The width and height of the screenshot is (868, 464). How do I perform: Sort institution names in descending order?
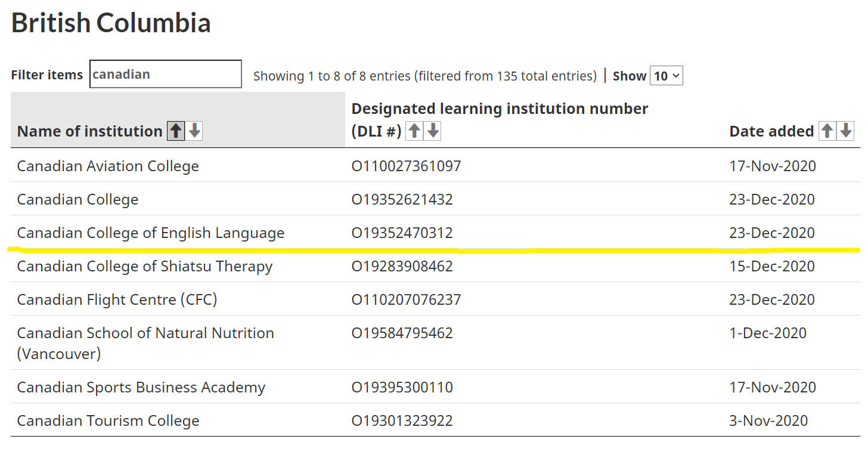(195, 131)
